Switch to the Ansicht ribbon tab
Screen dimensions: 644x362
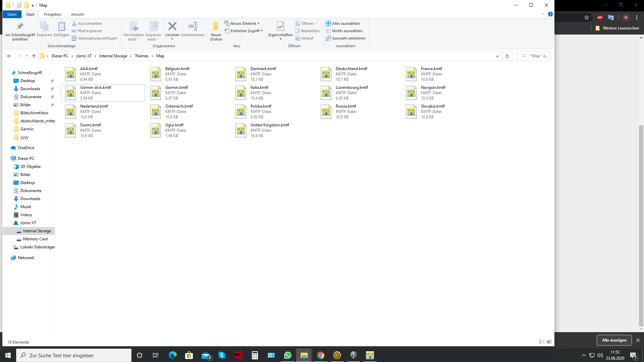point(77,14)
